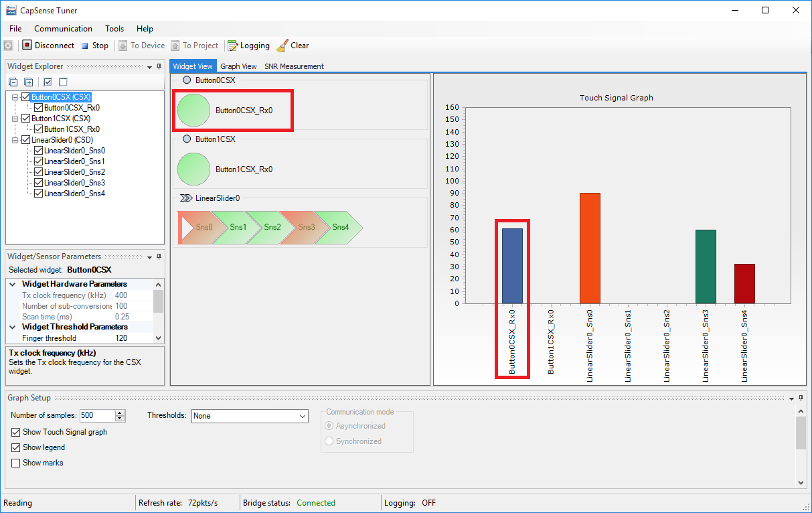This screenshot has height=513, width=812.
Task: Select the Widget View tab
Action: click(193, 66)
